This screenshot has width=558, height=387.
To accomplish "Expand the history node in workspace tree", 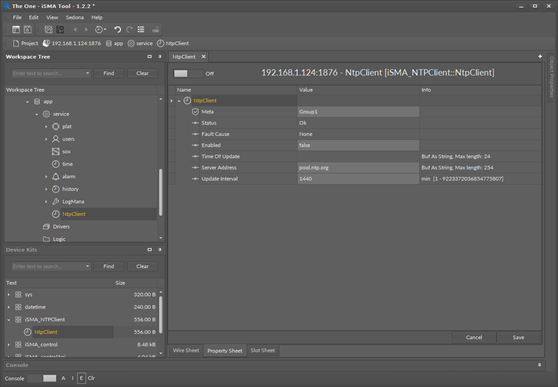I will 46,189.
